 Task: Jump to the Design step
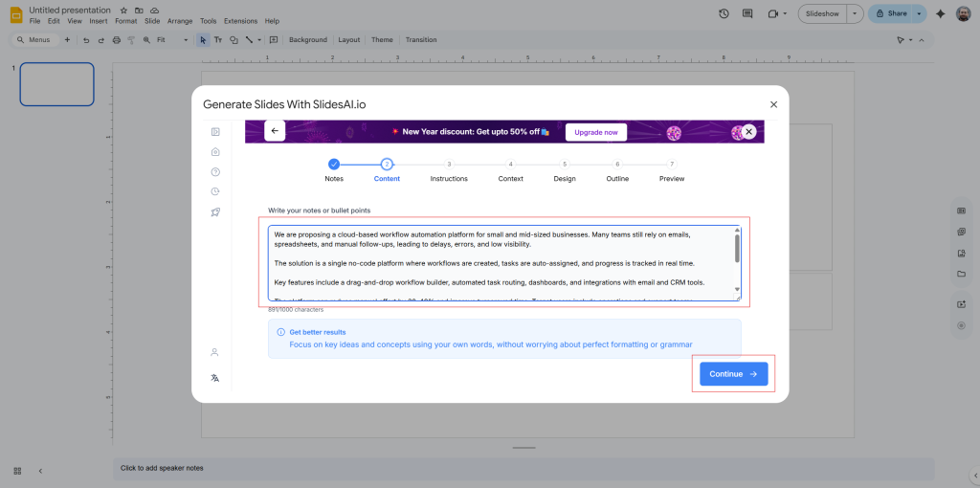point(565,165)
